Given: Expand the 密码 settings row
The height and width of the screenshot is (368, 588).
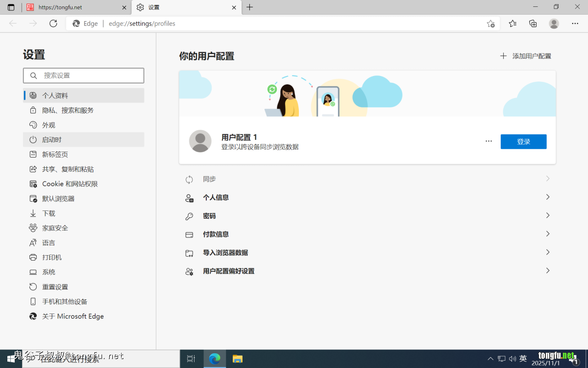Looking at the screenshot, I should coord(367,216).
